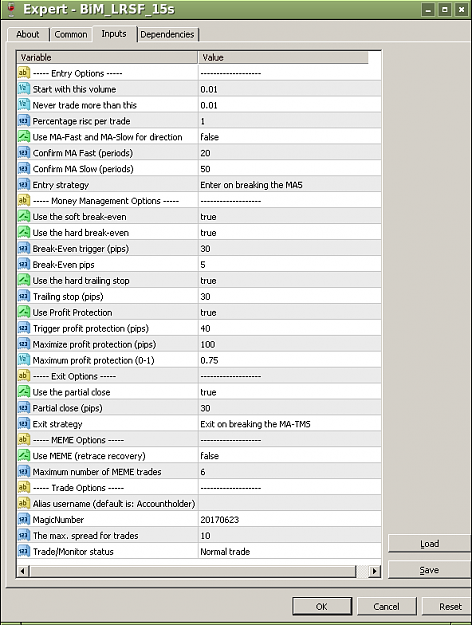Click true value for hard trailing stop
The height and width of the screenshot is (625, 472).
[x=208, y=281]
